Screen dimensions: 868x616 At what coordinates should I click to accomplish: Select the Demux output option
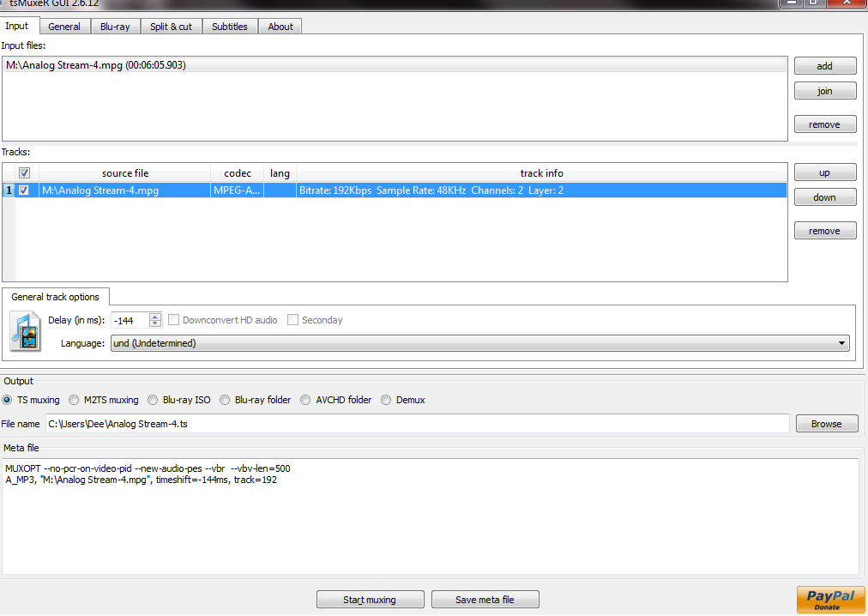[x=386, y=400]
